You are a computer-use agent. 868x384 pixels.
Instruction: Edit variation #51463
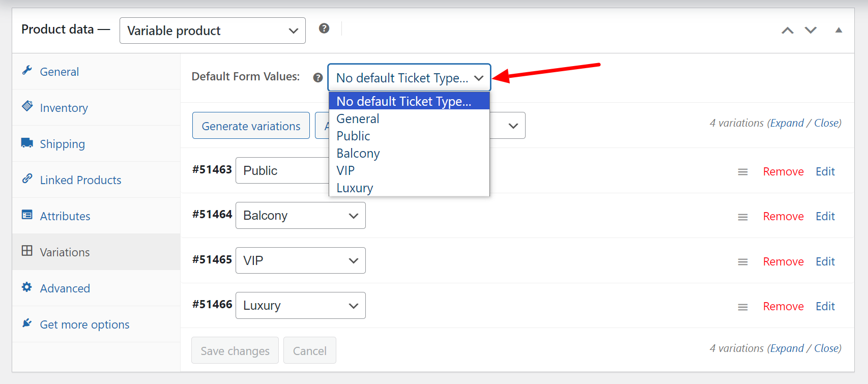point(825,172)
